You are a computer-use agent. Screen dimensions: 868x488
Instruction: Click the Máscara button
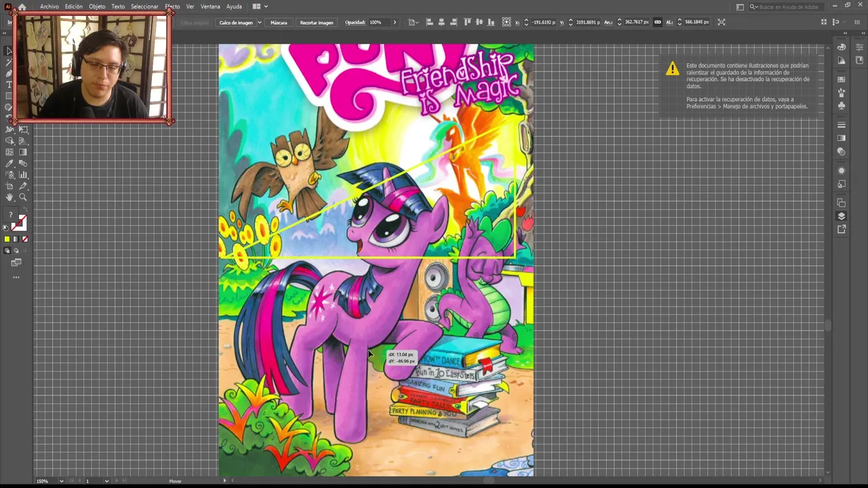(279, 22)
